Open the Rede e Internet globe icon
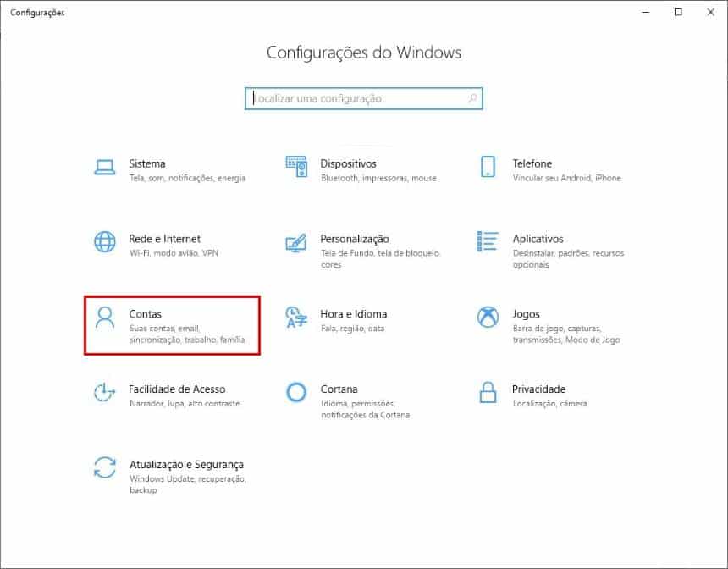728x569 pixels. click(104, 242)
